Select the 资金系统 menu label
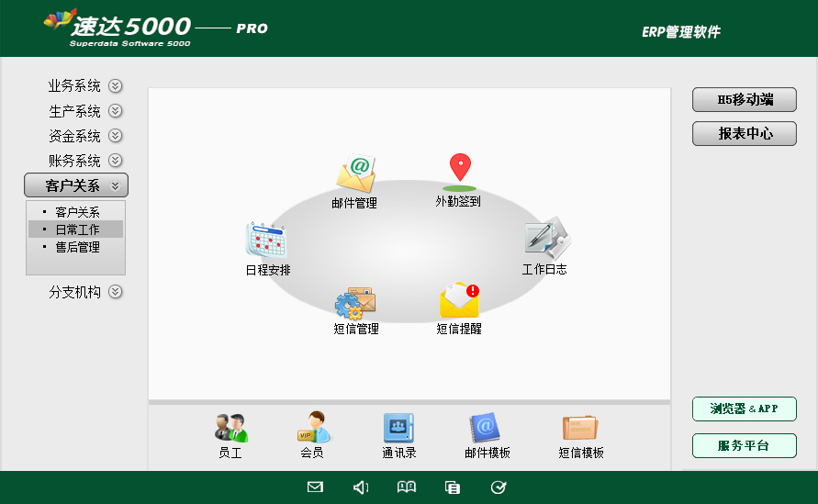This screenshot has height=504, width=818. (x=74, y=136)
